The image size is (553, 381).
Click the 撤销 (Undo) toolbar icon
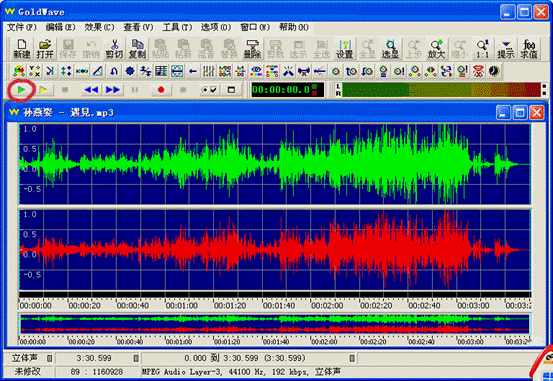91,49
